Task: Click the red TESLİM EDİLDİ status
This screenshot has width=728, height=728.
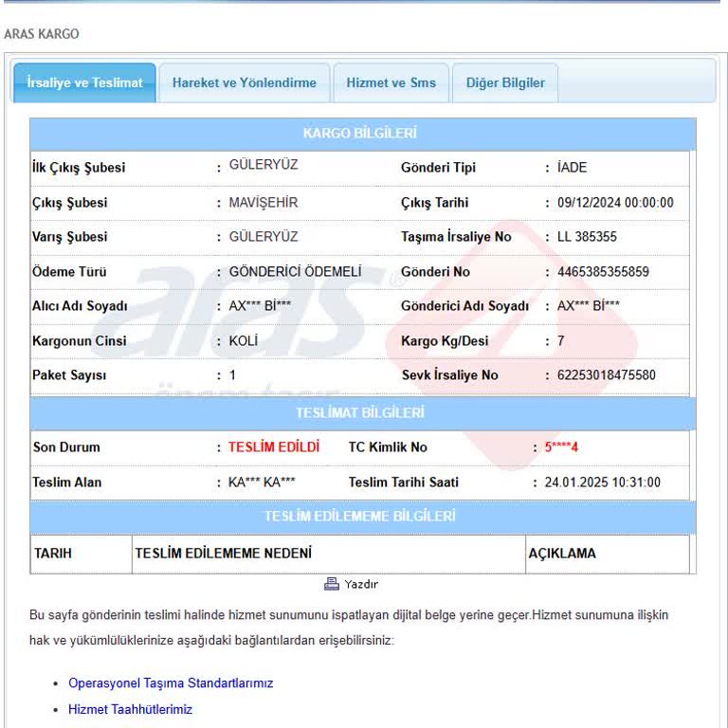Action: [273, 447]
